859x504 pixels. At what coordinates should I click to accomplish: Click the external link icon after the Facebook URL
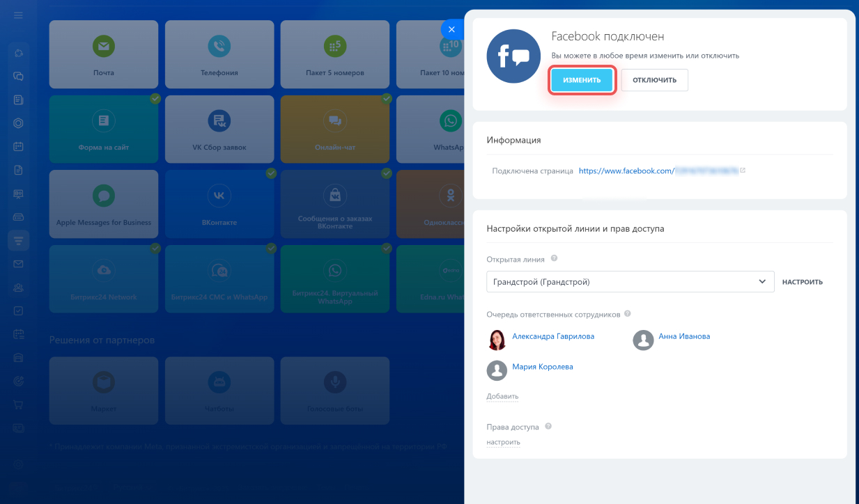743,170
